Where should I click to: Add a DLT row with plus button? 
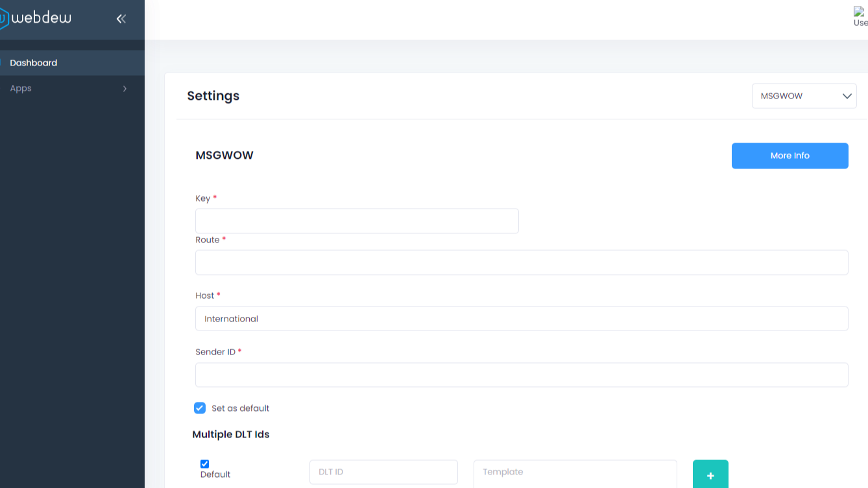point(710,475)
